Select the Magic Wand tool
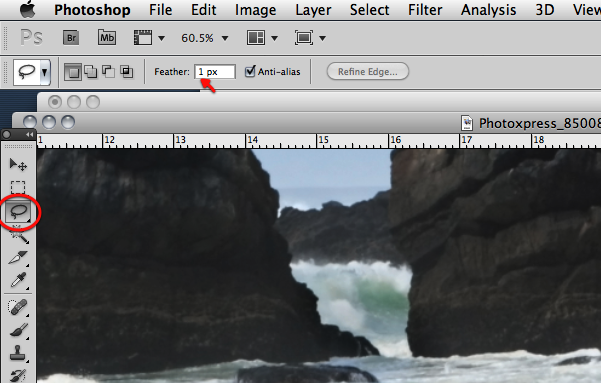Image resolution: width=601 pixels, height=383 pixels. click(19, 235)
